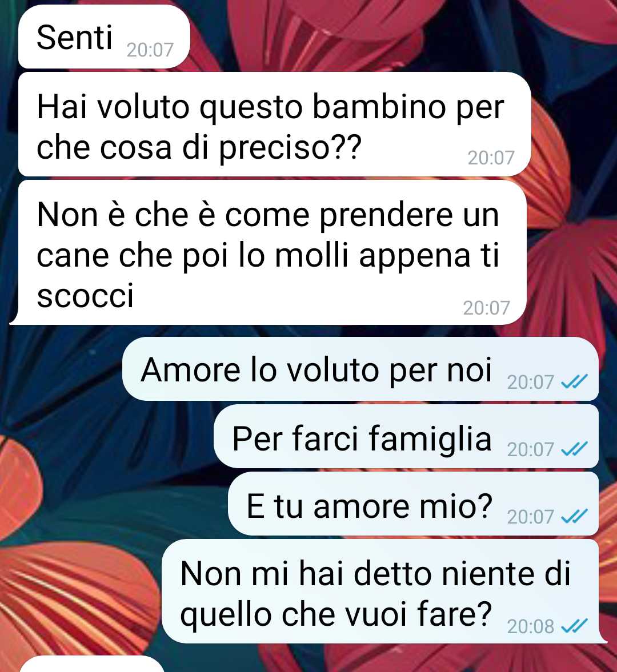Tap the "Per farci famiglia" message

tap(406, 437)
